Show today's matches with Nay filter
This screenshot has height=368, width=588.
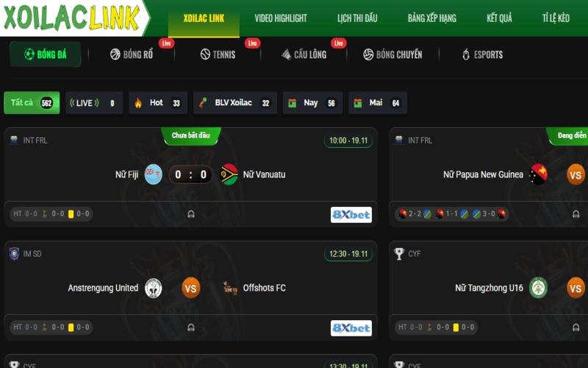(312, 103)
